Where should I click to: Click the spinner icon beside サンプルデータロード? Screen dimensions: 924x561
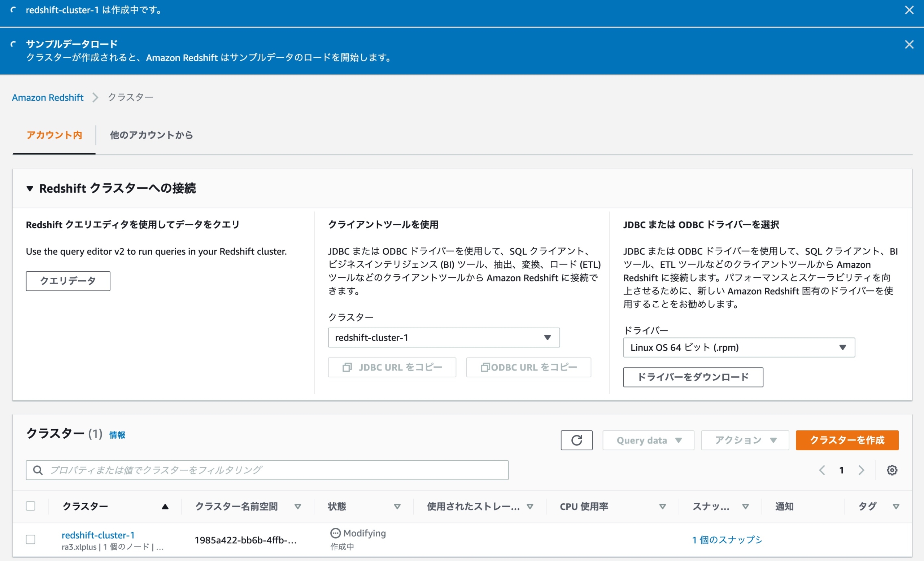click(13, 44)
